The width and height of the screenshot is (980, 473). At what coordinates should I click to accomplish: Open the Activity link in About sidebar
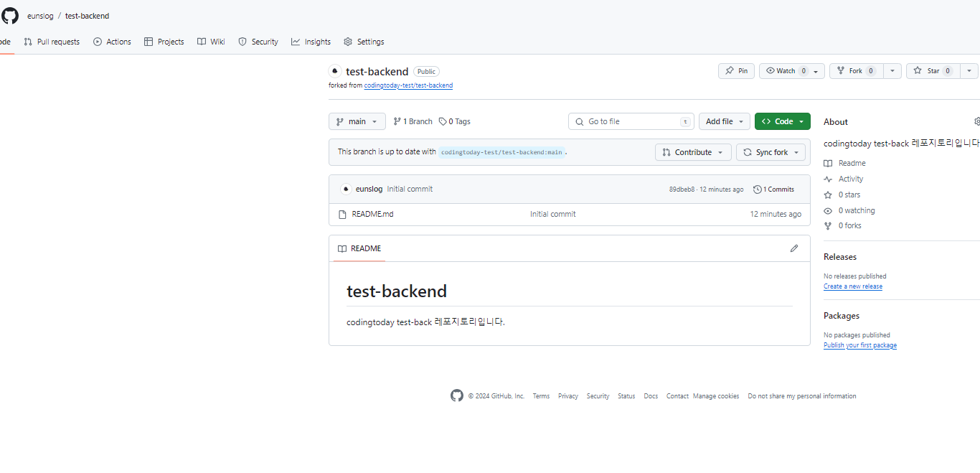click(x=844, y=179)
